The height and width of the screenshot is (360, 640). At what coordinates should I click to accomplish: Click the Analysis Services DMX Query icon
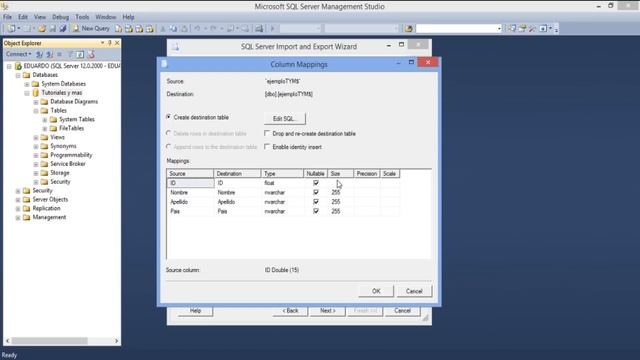pos(139,29)
